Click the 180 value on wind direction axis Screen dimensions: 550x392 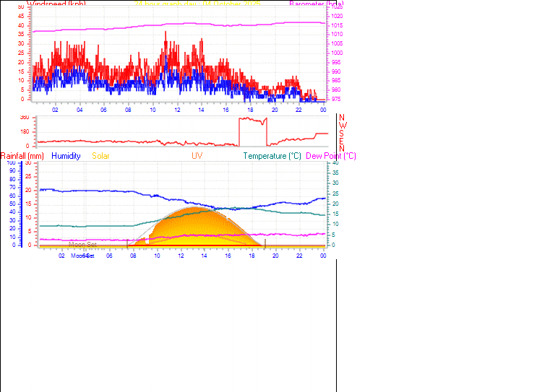pyautogui.click(x=25, y=132)
